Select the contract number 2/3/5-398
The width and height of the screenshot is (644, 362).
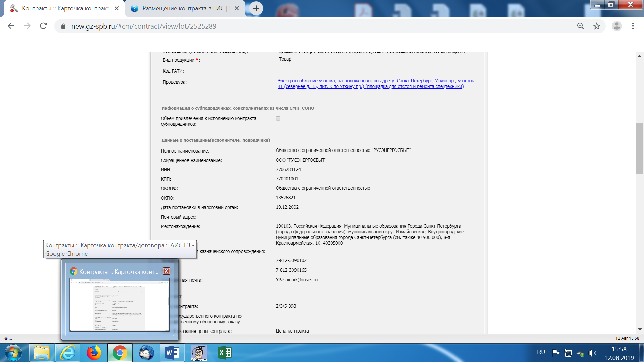coord(286,306)
